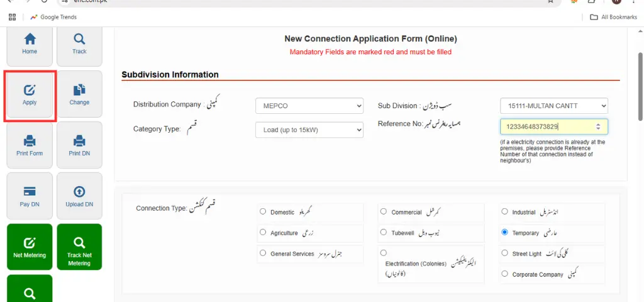Select the Industrial connection type
Viewport: 644px width, 302px height.
click(505, 211)
